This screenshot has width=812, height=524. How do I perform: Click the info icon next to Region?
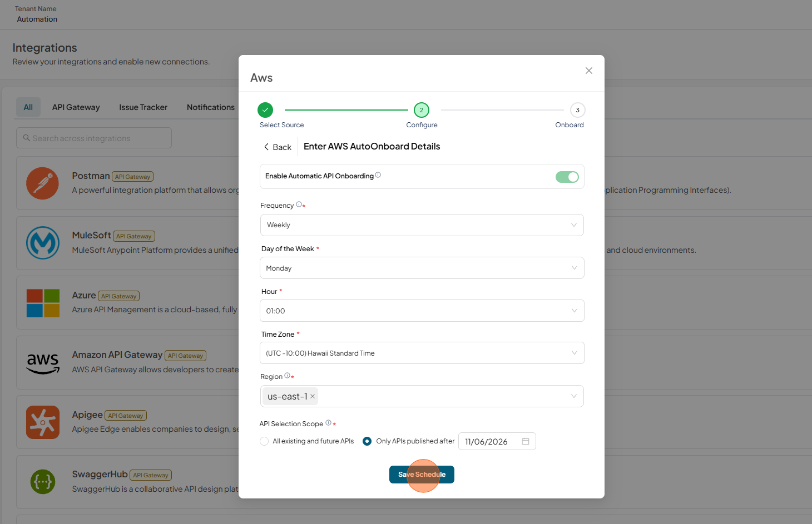287,376
